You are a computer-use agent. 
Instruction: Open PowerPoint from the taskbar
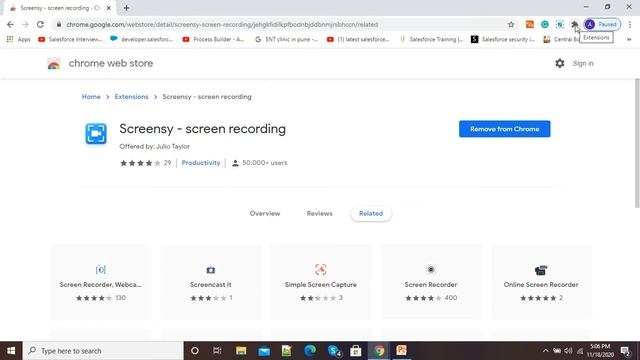402,351
